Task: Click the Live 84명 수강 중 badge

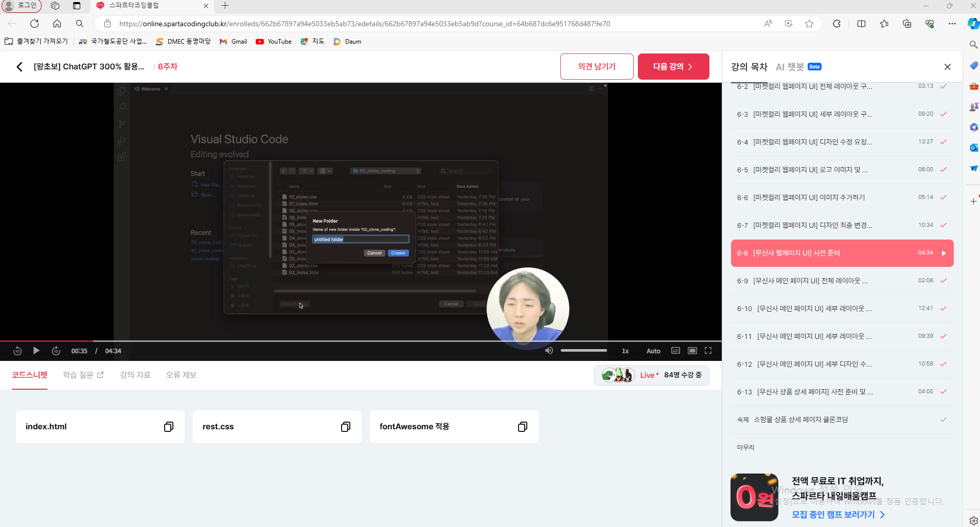Action: 652,375
